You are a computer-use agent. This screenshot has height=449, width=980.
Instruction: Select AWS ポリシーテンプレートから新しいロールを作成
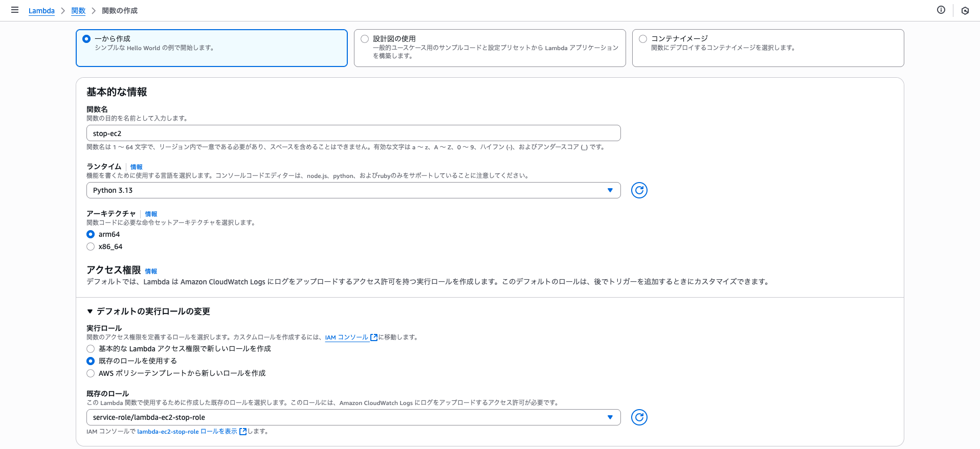tap(91, 373)
